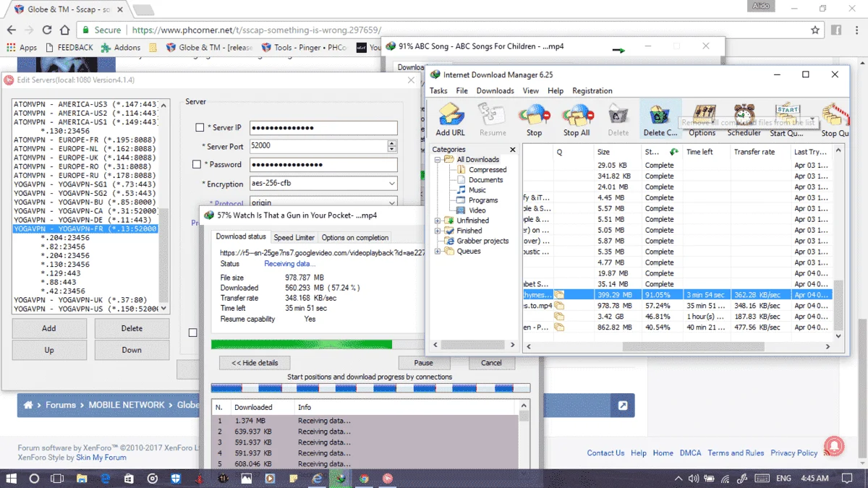This screenshot has height=488, width=868.
Task: Click the red notification bell on the forum page
Action: pos(833,446)
